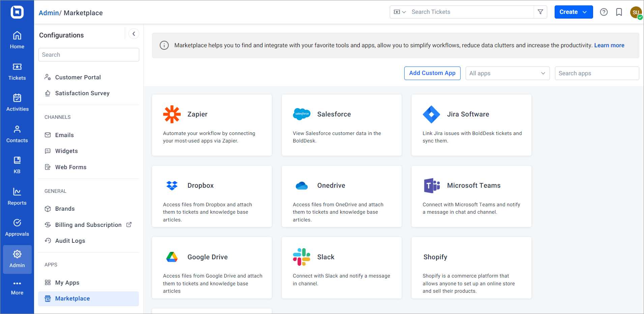Viewport: 644px width, 314px height.
Task: Click the Google Drive card title
Action: click(x=207, y=257)
